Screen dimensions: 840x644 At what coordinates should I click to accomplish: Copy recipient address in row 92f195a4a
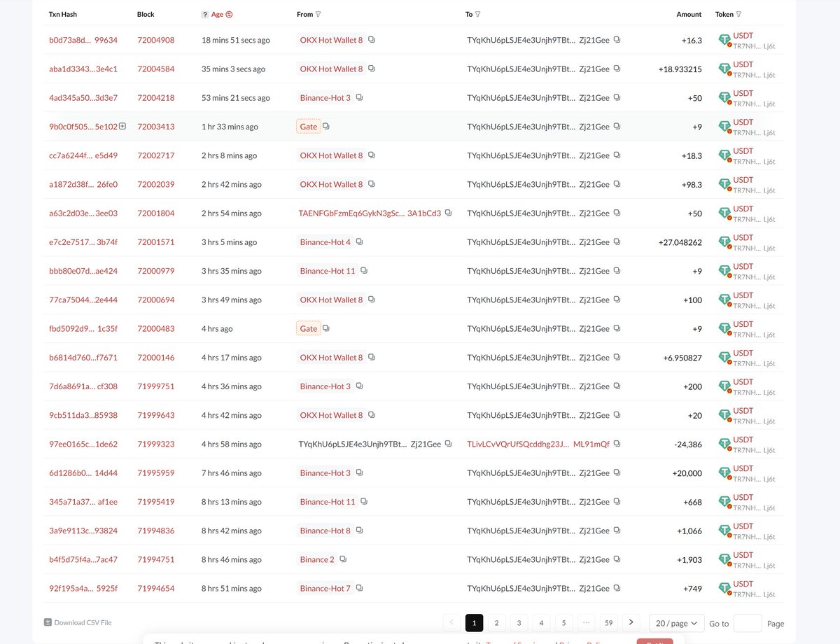coord(617,588)
